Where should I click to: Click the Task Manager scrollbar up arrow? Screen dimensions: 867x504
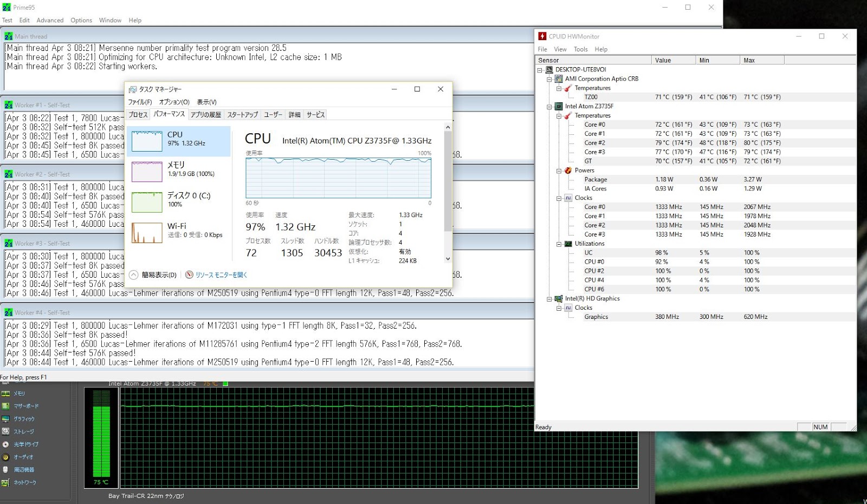[x=448, y=127]
